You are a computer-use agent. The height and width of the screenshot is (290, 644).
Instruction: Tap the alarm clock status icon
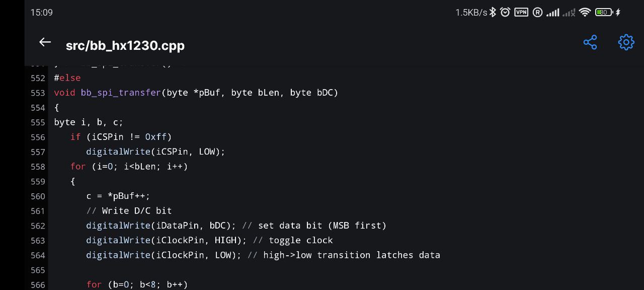tap(505, 12)
